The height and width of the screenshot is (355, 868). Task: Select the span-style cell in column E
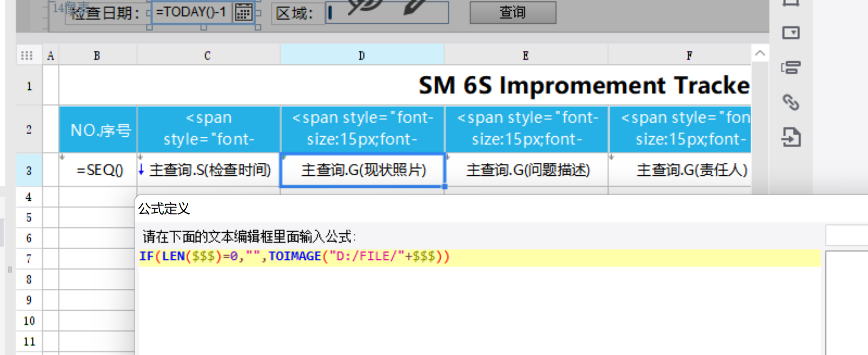(526, 129)
